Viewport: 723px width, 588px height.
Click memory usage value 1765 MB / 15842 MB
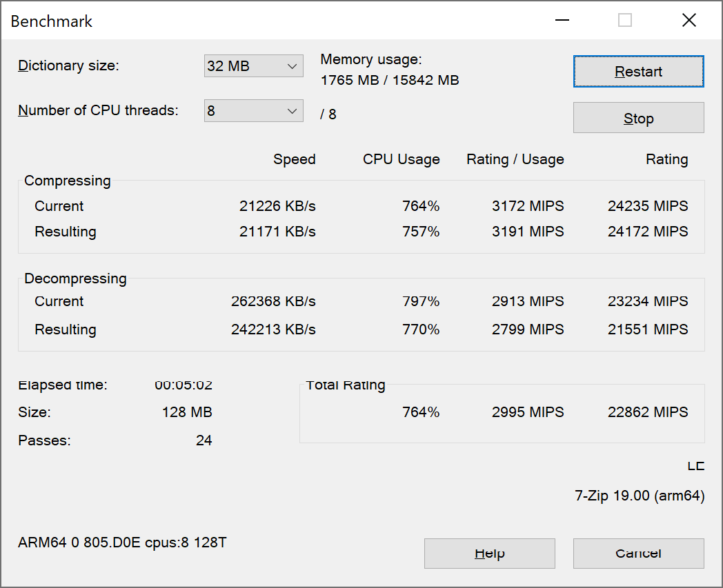(390, 80)
